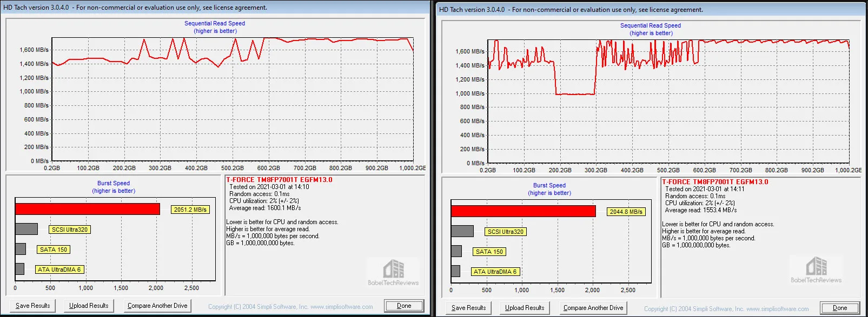Click SCSI Ultra320 label in right window
Screen dimensions: 868x317
coord(506,232)
